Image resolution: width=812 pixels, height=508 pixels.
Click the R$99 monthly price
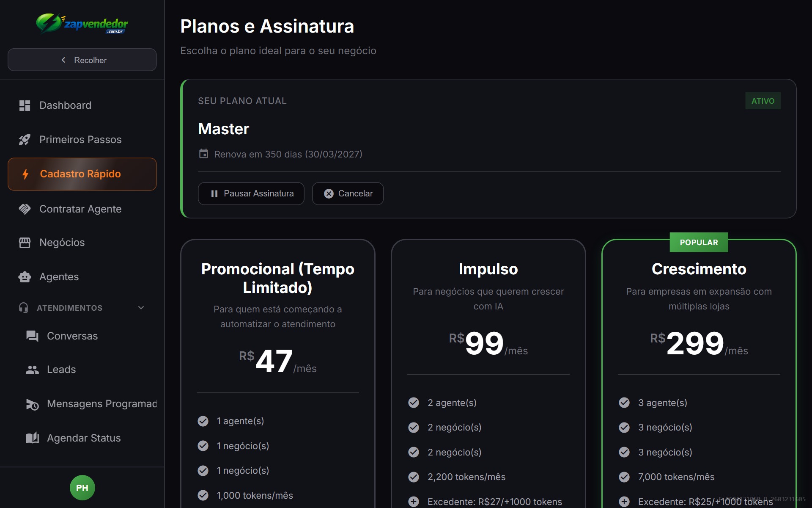488,343
